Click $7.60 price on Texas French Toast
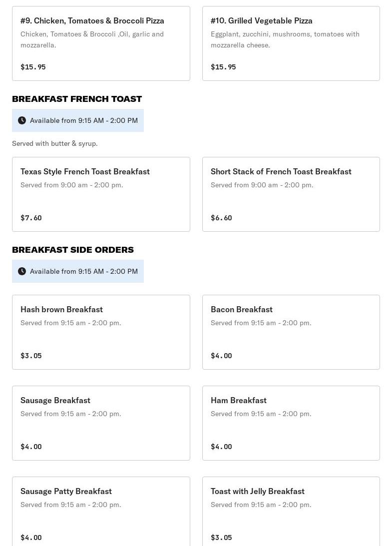This screenshot has width=392, height=546. (31, 218)
